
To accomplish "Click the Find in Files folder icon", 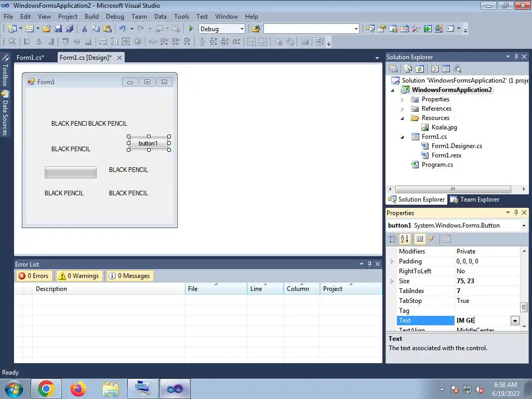I will 256,29.
